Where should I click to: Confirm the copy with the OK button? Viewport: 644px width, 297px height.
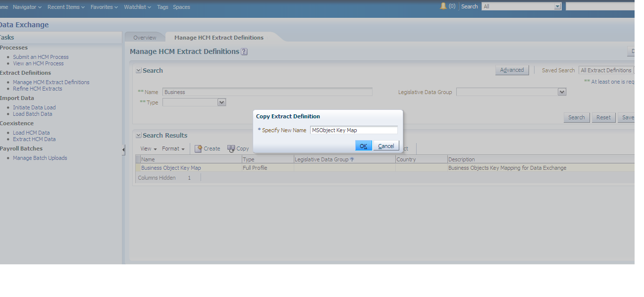point(363,145)
